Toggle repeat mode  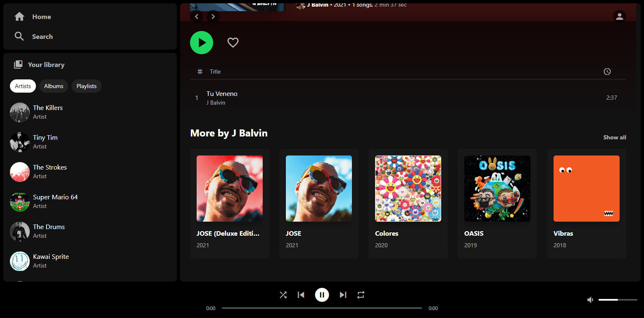click(361, 295)
